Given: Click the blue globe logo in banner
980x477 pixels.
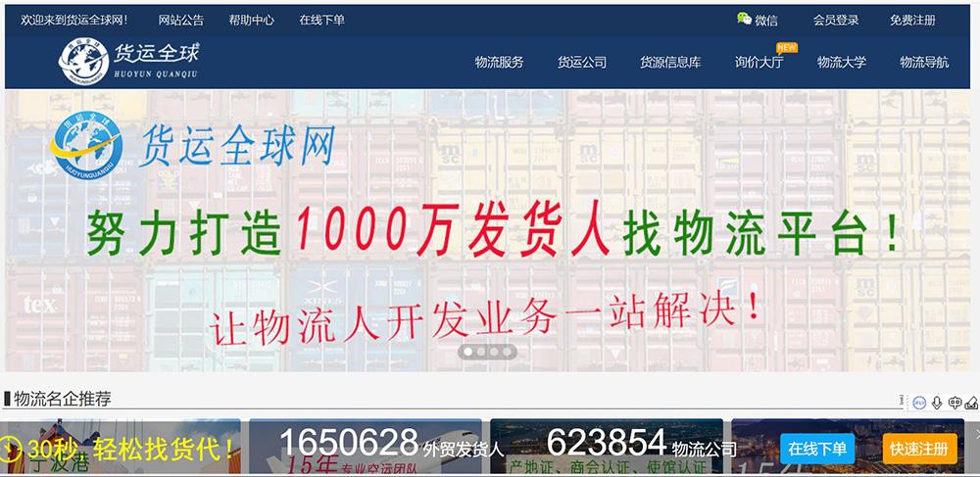Looking at the screenshot, I should point(86,146).
